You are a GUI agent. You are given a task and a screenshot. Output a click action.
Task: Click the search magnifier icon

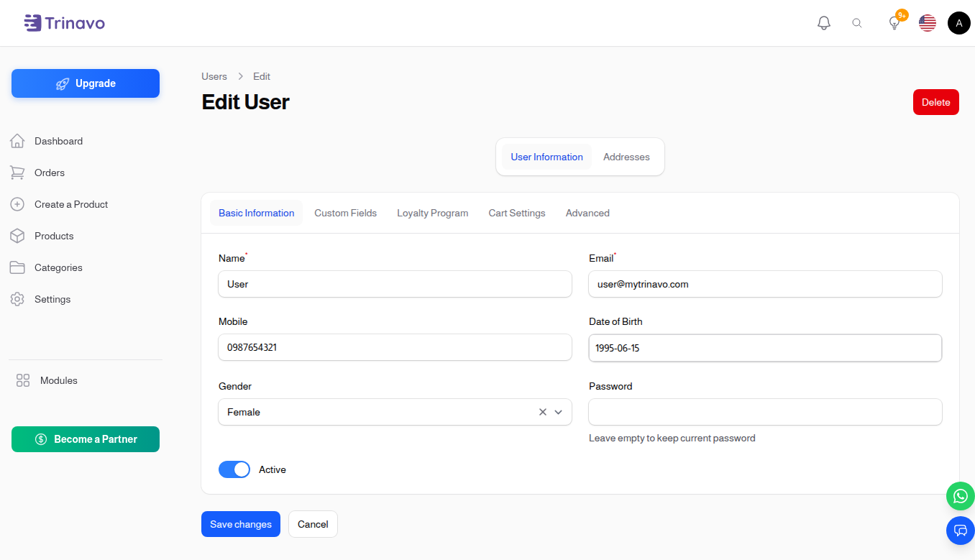(857, 23)
